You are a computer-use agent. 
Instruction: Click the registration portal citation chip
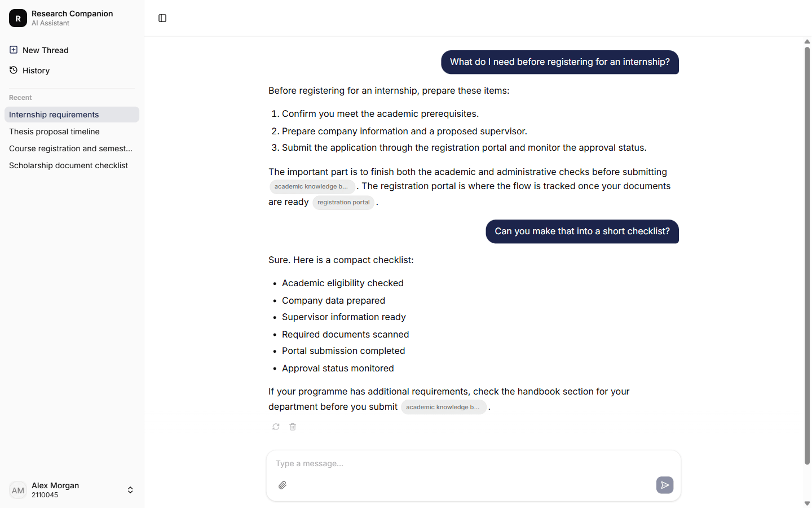tap(343, 202)
